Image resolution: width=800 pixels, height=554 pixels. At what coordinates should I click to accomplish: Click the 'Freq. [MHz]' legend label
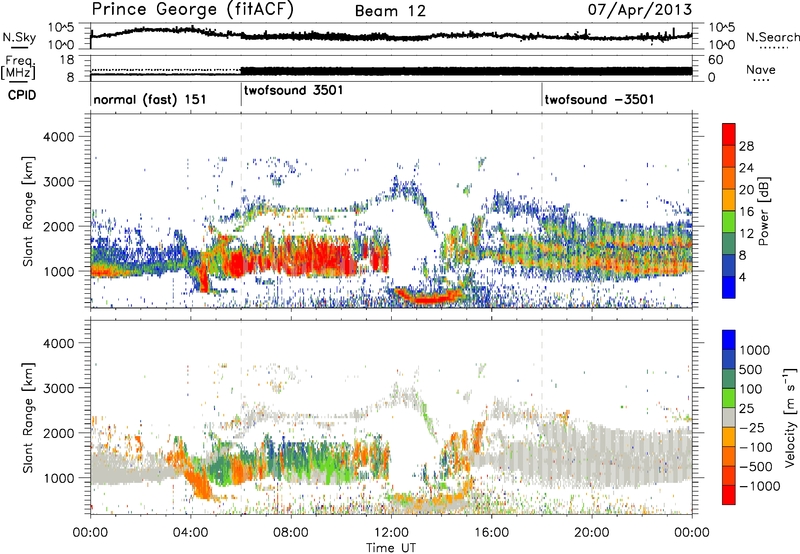pyautogui.click(x=18, y=67)
